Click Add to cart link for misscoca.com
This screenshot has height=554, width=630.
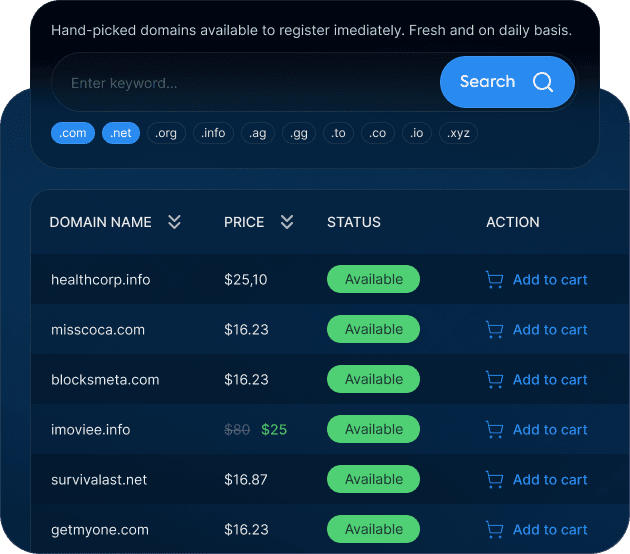(549, 330)
